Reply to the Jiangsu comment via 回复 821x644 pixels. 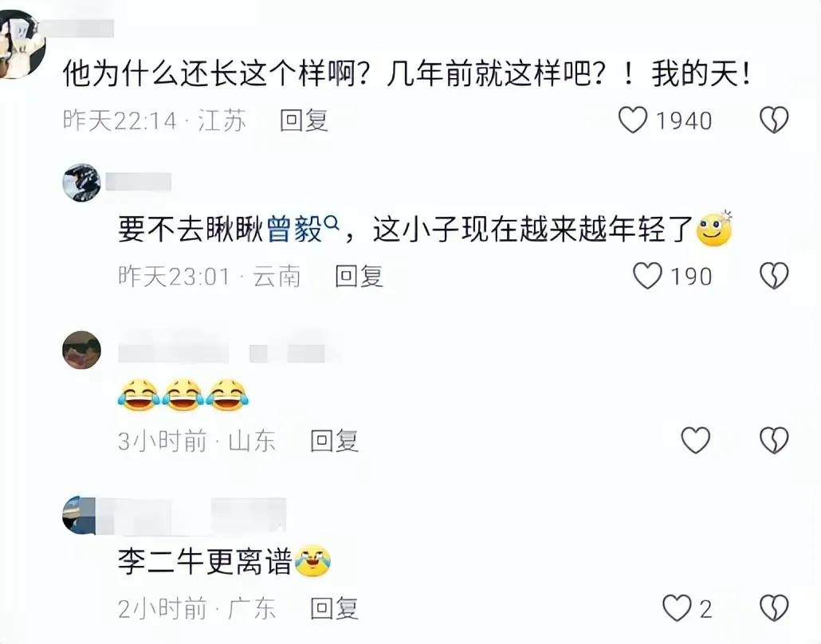pos(304,120)
